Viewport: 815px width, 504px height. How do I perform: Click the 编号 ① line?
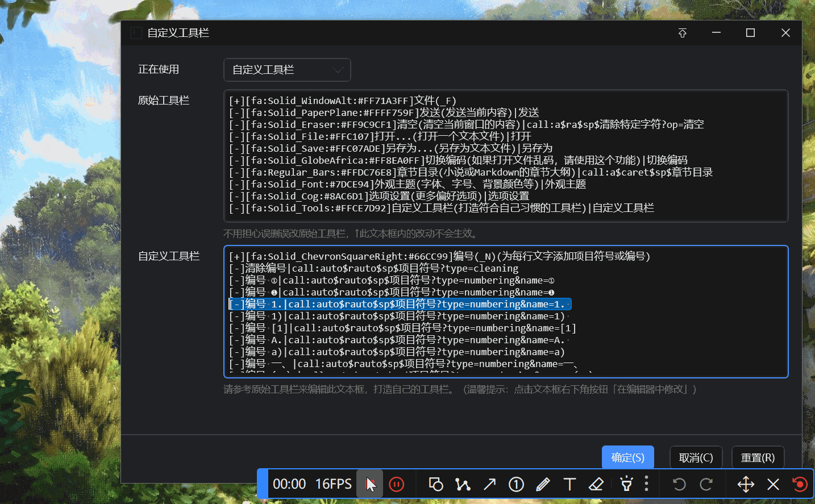(392, 280)
